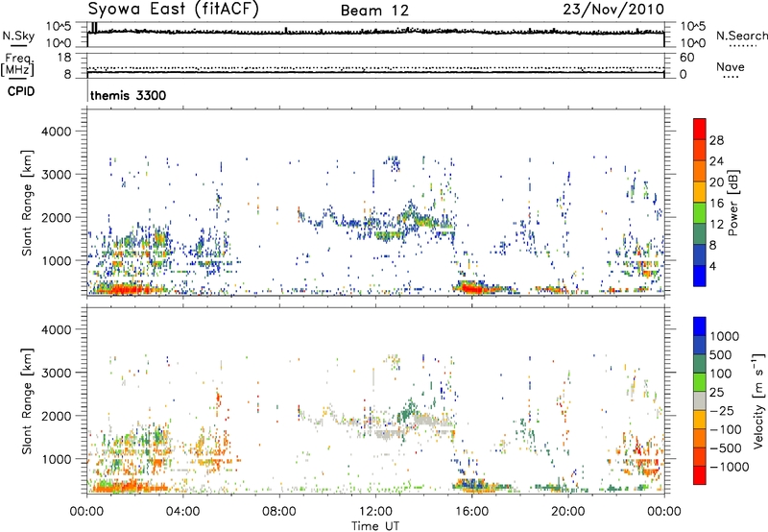The image size is (768, 532).
Task: Click the "Slant Range [km]" label of velocity panel
Action: click(x=27, y=401)
